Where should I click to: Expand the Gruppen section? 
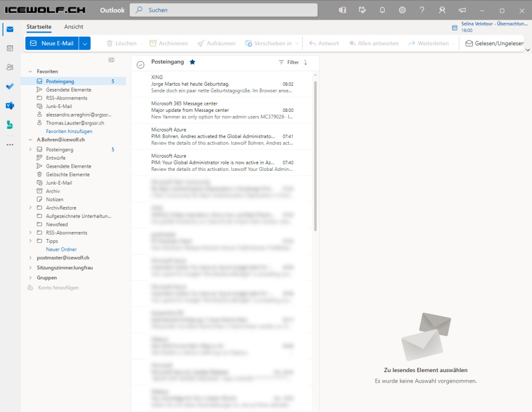tap(30, 278)
